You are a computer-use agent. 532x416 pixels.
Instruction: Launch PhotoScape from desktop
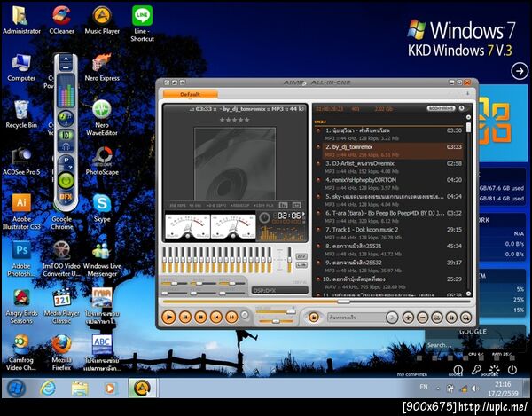click(102, 161)
